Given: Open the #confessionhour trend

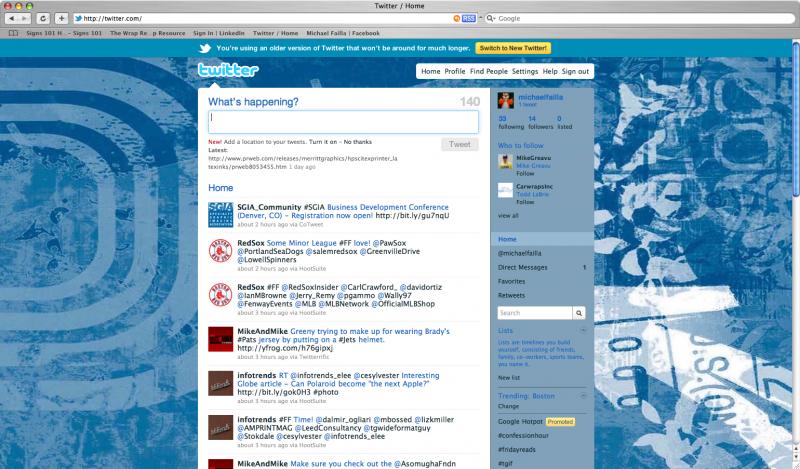Looking at the screenshot, I should [x=523, y=435].
